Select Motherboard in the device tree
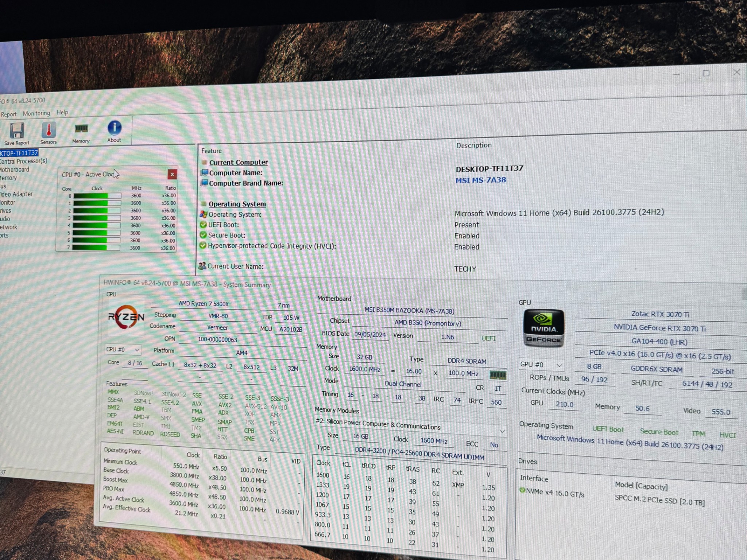Image resolution: width=747 pixels, height=560 pixels. (x=15, y=170)
